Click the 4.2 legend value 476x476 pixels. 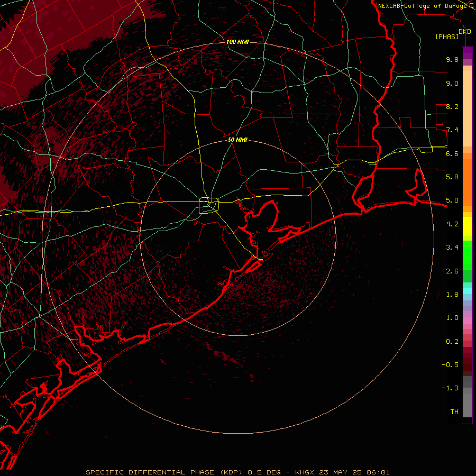pos(452,224)
